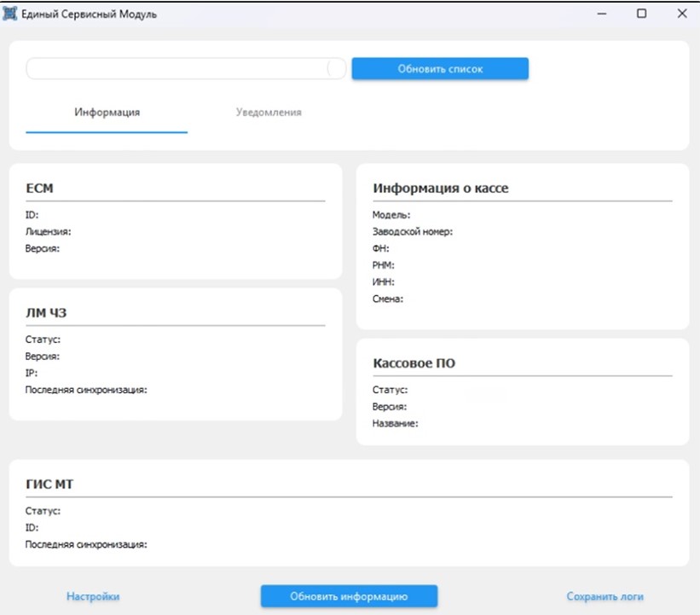
Task: Click the Обновить список button
Action: tap(440, 69)
